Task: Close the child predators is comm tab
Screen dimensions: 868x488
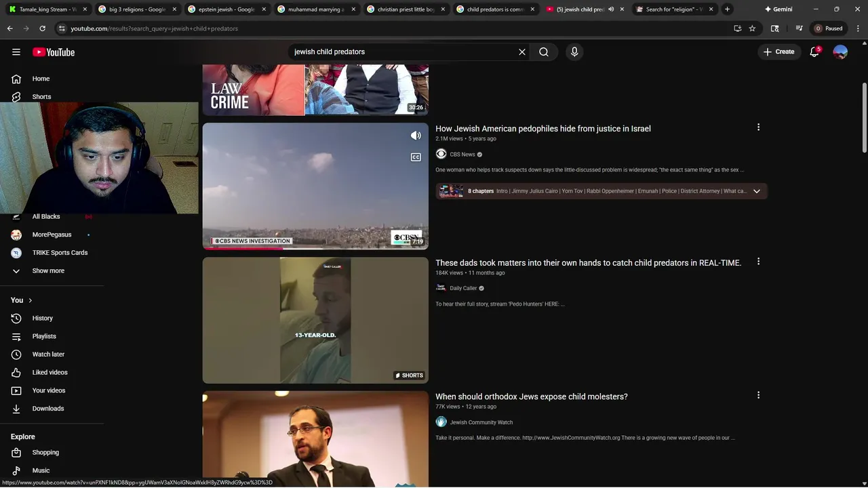Action: point(532,9)
